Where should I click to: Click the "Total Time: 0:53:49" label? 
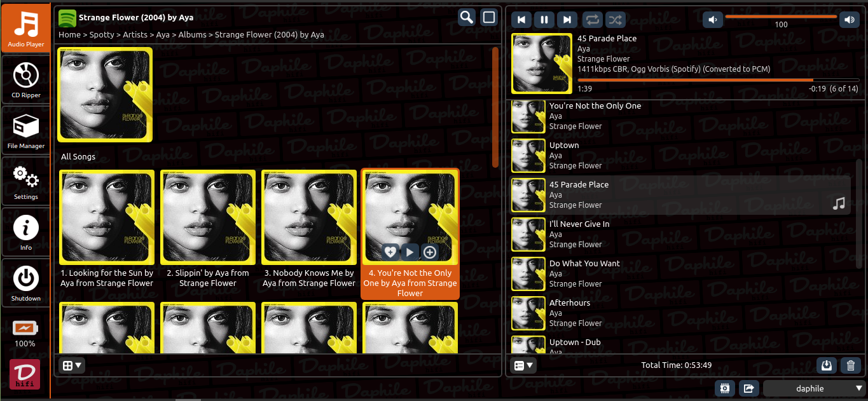tap(677, 365)
